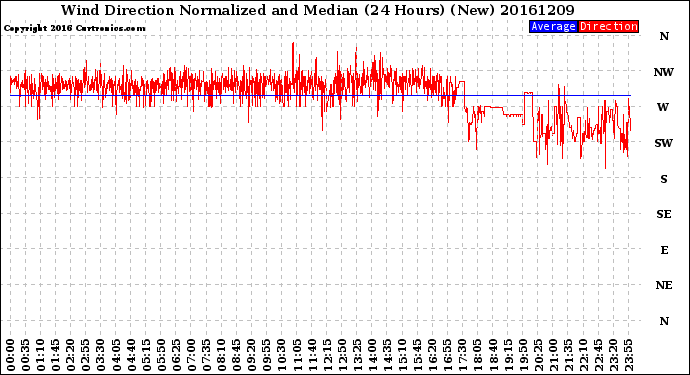The height and width of the screenshot is (375, 690).
Task: Click the 22:45 time axis label
Action: (x=598, y=355)
